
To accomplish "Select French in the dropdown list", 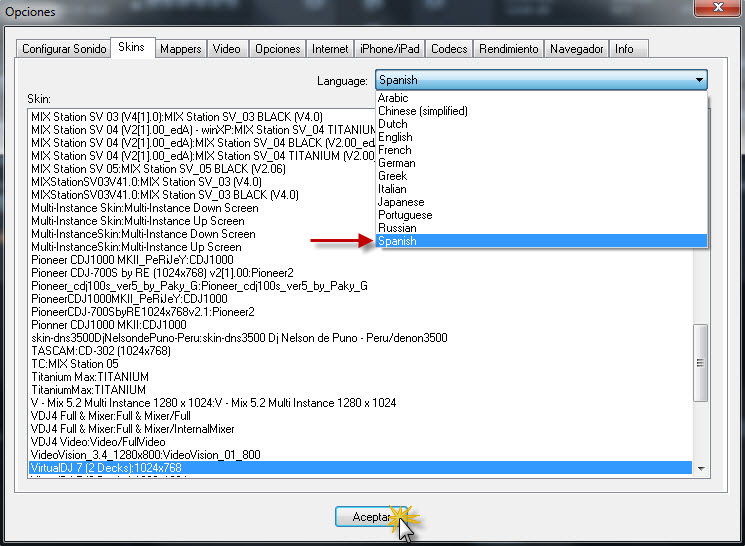I will pos(541,150).
